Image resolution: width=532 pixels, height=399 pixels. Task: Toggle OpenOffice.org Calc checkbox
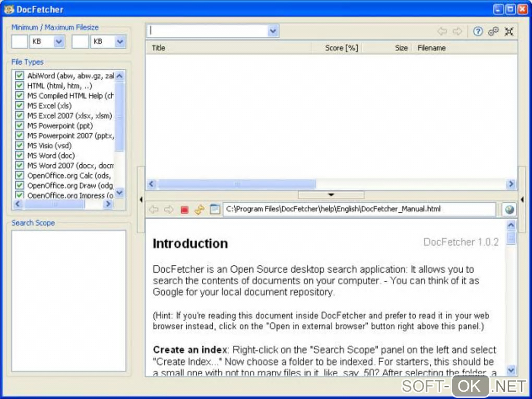pos(20,175)
